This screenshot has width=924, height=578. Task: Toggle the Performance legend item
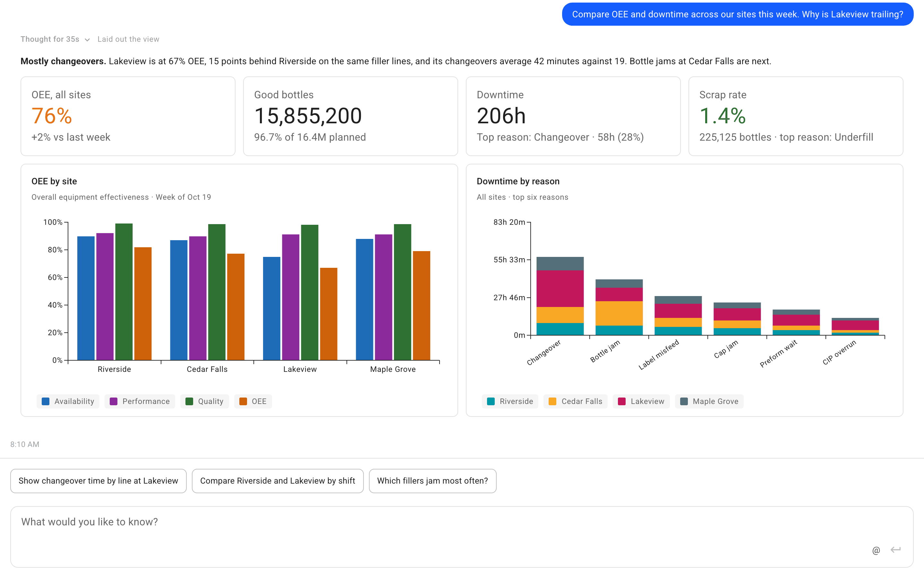point(140,401)
